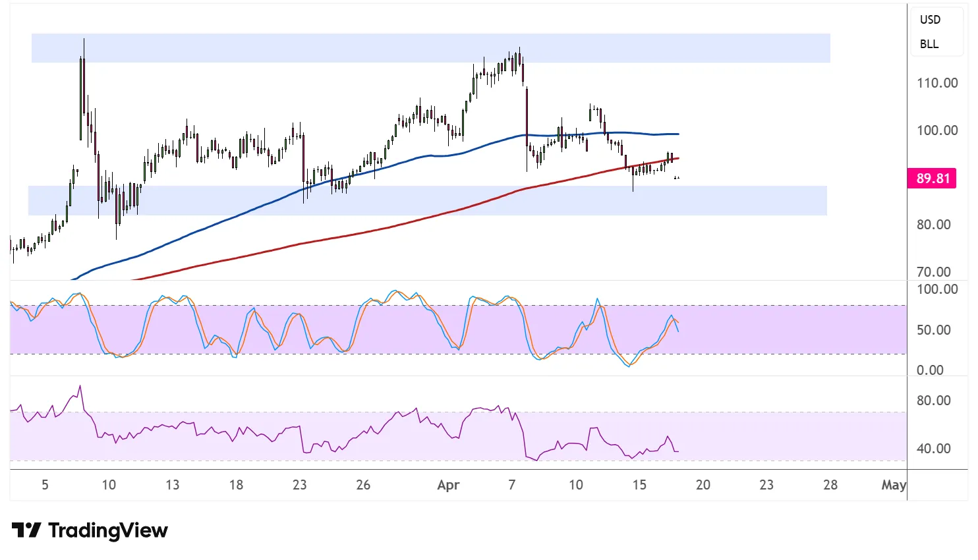The height and width of the screenshot is (560, 978).
Task: Click the current price label 89.81
Action: pos(932,179)
